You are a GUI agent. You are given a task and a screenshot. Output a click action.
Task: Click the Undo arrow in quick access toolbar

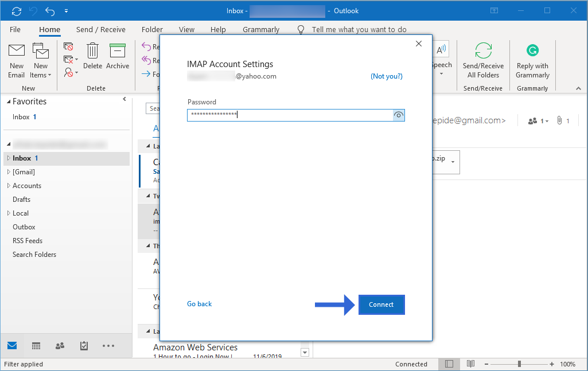pyautogui.click(x=50, y=11)
